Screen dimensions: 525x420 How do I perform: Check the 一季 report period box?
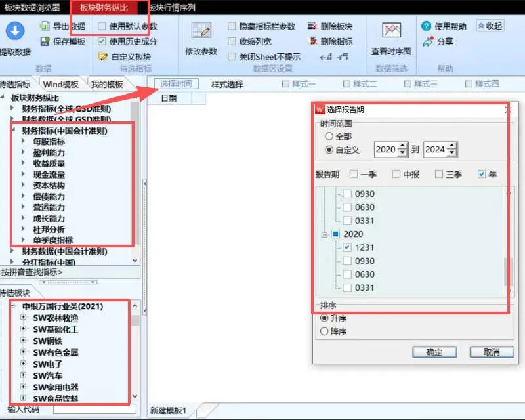coord(354,174)
